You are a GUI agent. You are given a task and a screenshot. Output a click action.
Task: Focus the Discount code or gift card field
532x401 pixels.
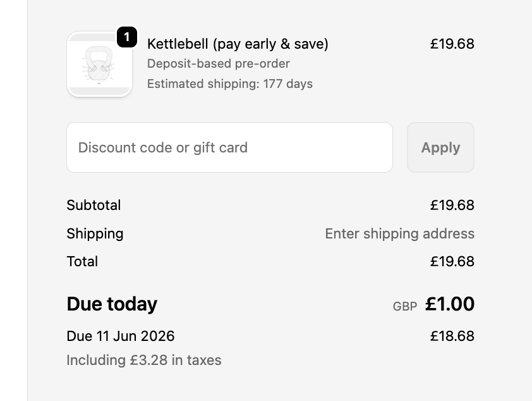[x=229, y=147]
